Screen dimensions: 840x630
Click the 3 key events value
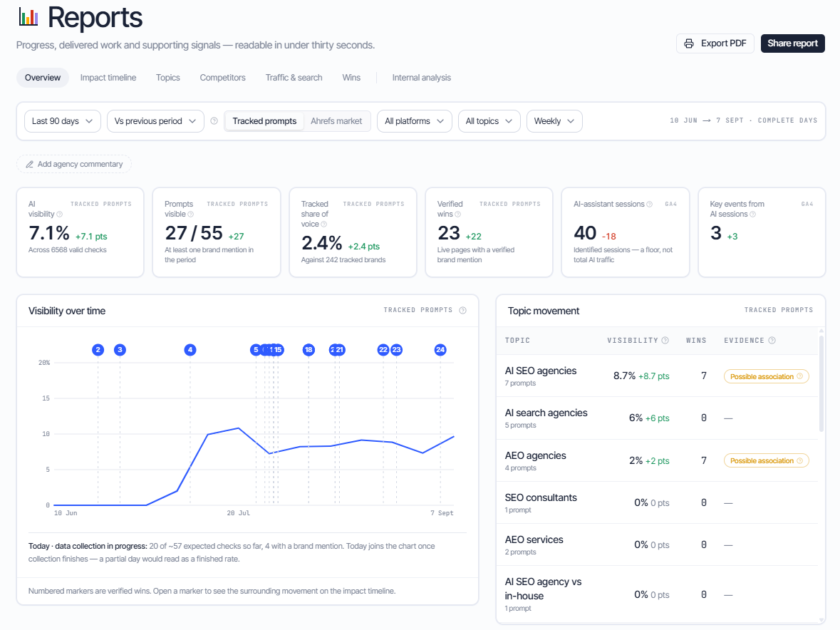[716, 233]
